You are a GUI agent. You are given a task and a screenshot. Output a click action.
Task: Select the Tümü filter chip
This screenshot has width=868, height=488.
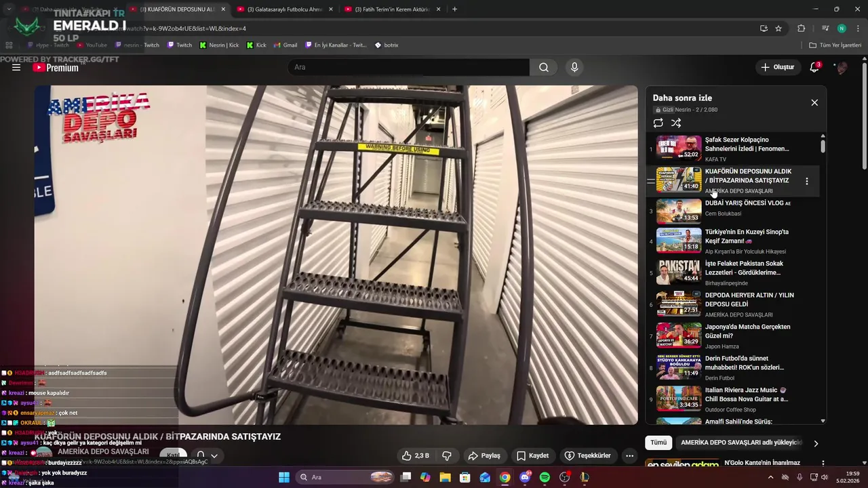(x=658, y=443)
